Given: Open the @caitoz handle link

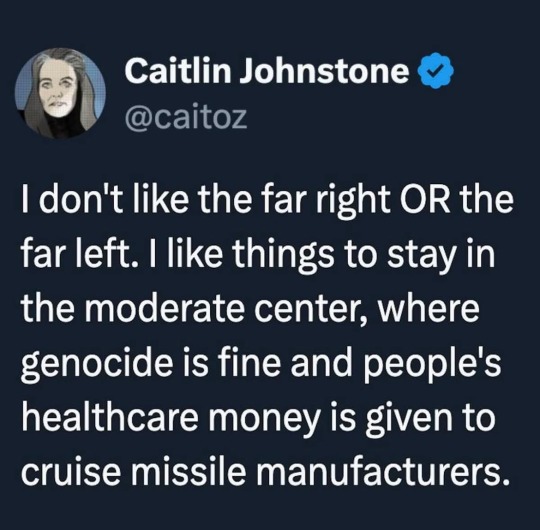Looking at the screenshot, I should pyautogui.click(x=186, y=117).
